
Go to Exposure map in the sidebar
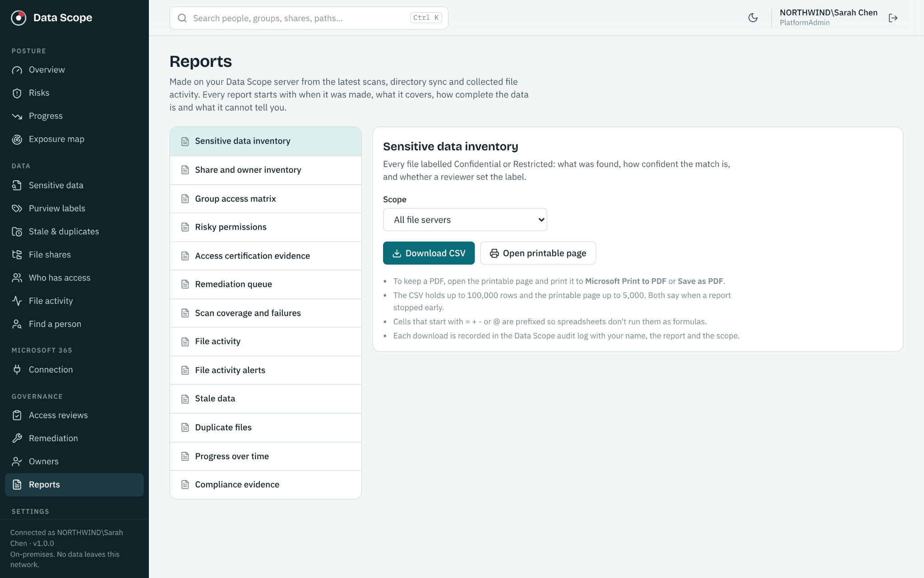pos(74,140)
